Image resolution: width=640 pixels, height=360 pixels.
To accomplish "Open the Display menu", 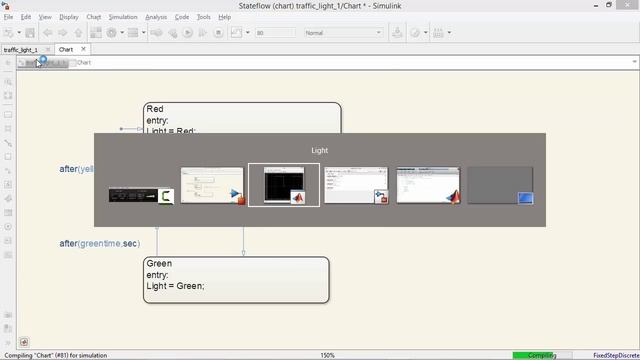I will (x=69, y=17).
